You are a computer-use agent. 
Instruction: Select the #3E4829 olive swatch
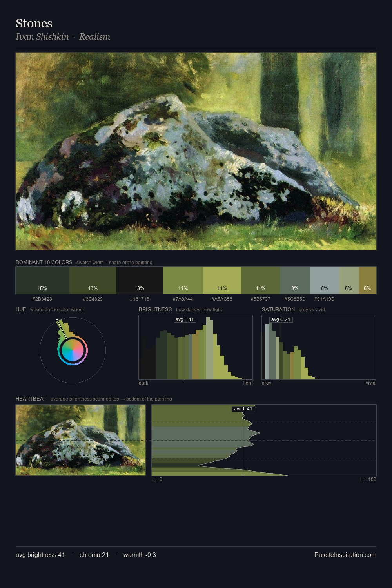tap(93, 280)
